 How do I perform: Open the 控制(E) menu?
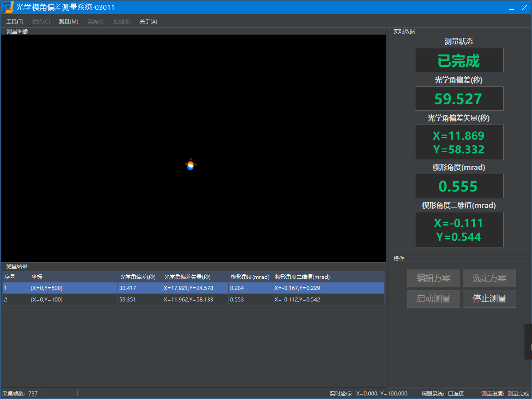click(x=122, y=22)
